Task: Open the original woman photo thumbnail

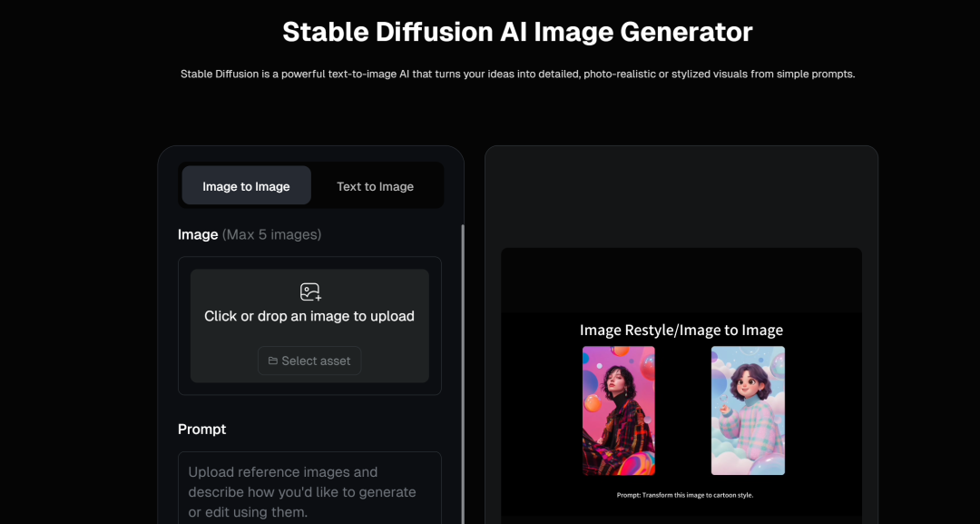Action: (x=619, y=410)
